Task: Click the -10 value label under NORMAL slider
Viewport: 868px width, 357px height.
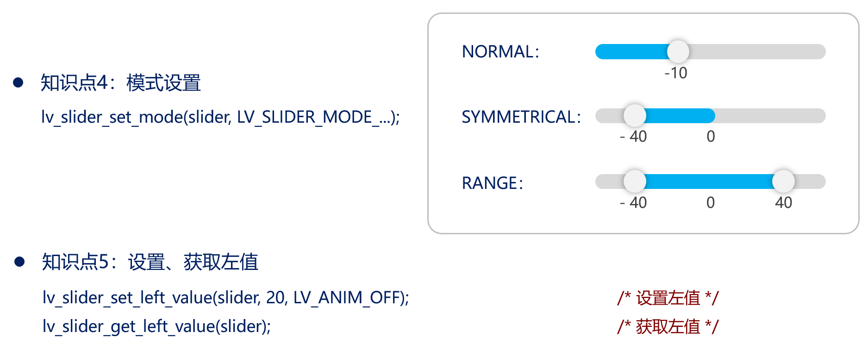Action: pyautogui.click(x=675, y=73)
